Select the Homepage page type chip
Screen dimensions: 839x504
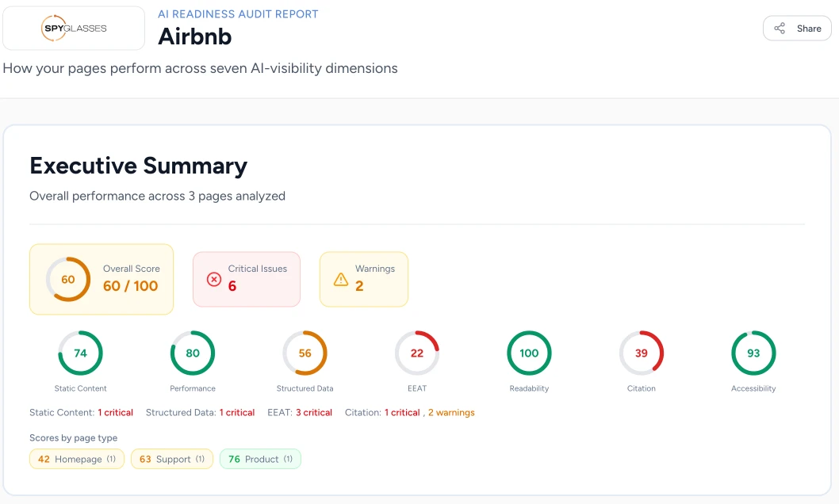[76, 459]
